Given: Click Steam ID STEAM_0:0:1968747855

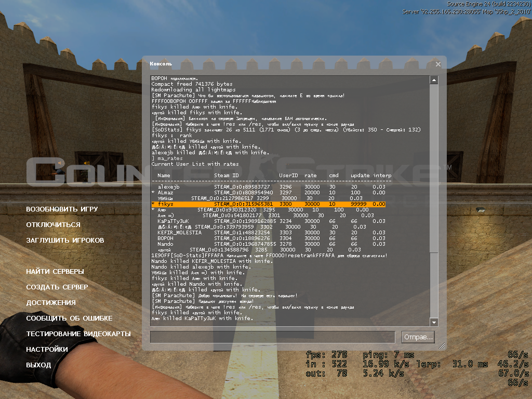Looking at the screenshot, I should click(x=245, y=244).
